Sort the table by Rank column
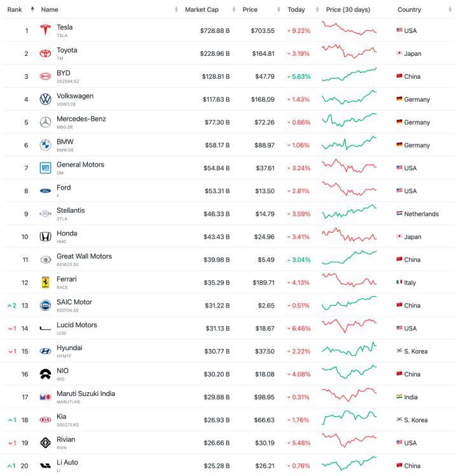Image resolution: width=458 pixels, height=476 pixels. 15,10
